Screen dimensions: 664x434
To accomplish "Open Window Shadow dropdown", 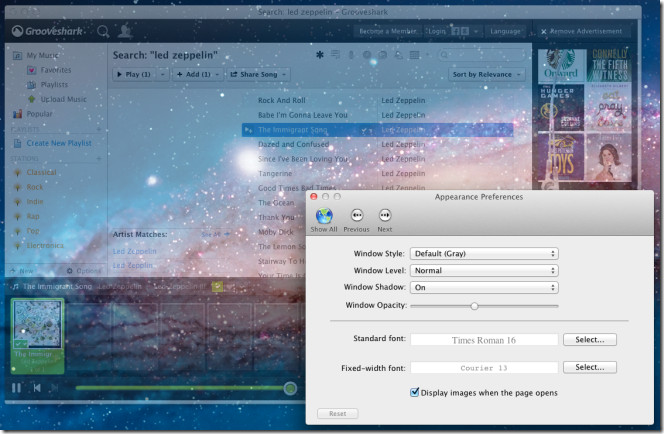I will (484, 287).
